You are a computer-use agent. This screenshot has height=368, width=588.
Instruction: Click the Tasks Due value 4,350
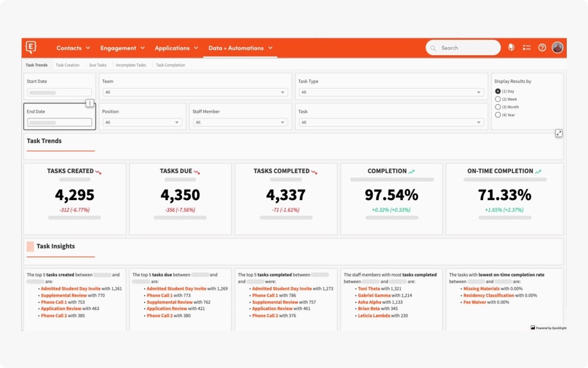180,195
